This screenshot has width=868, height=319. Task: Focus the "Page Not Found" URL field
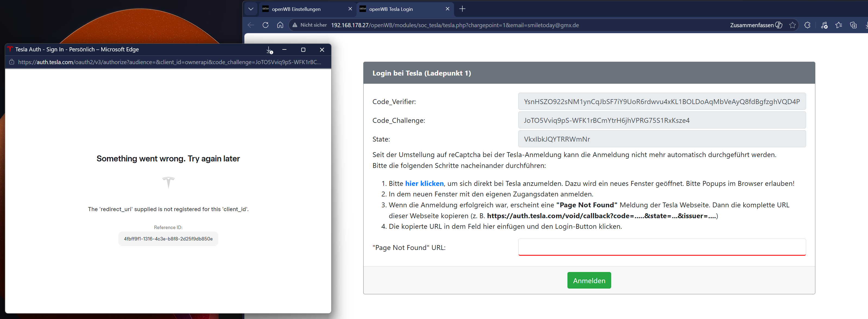661,247
